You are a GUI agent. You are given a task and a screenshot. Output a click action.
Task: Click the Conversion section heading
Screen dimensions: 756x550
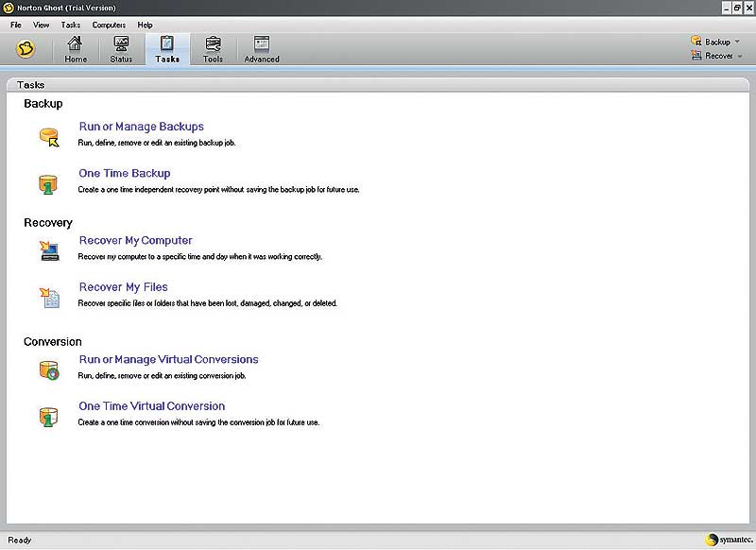pyautogui.click(x=53, y=342)
